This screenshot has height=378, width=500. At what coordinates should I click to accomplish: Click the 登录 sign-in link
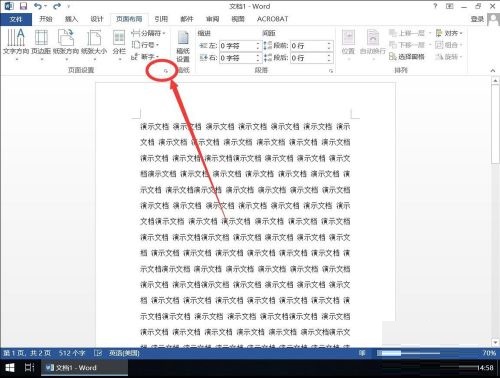click(x=477, y=19)
